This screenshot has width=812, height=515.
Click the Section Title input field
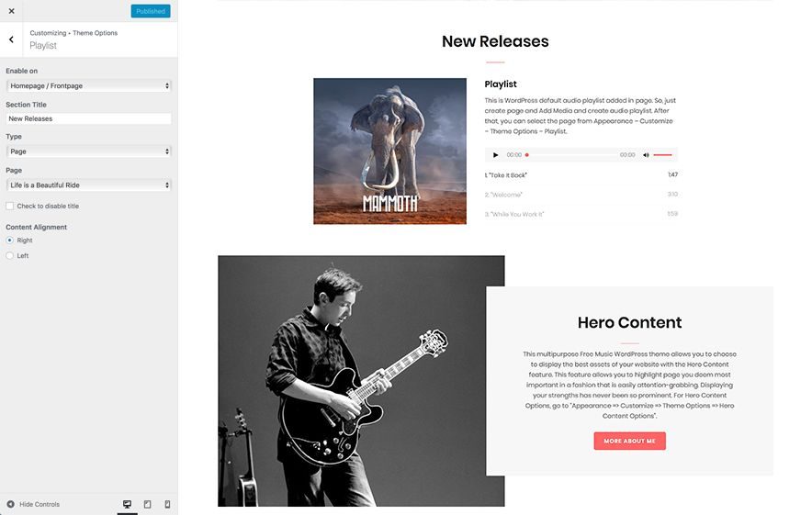click(x=88, y=118)
